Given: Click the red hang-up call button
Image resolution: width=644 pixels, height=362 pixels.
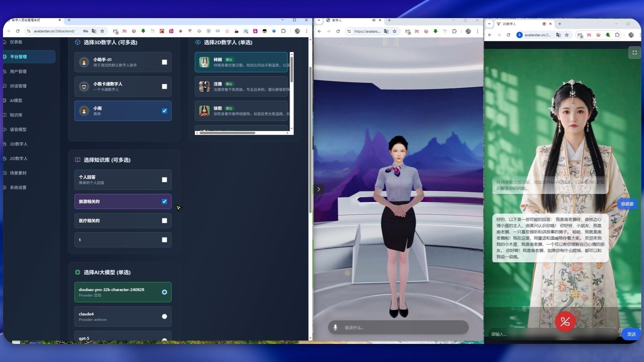Looking at the screenshot, I should pos(565,322).
